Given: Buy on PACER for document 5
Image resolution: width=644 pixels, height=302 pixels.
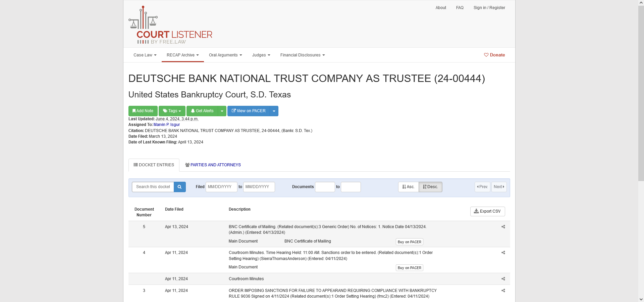Looking at the screenshot, I should (410, 242).
